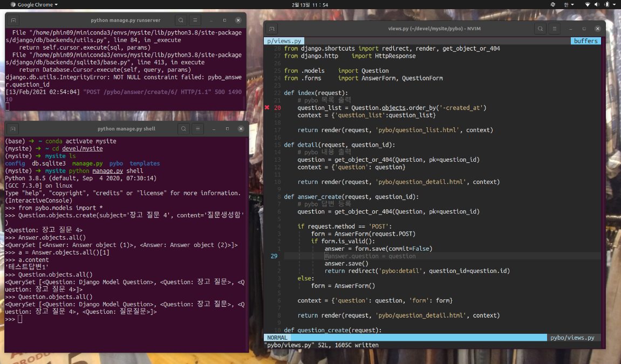Image resolution: width=621 pixels, height=364 pixels.
Task: Click the runserver terminal title bar text
Action: [x=126, y=20]
